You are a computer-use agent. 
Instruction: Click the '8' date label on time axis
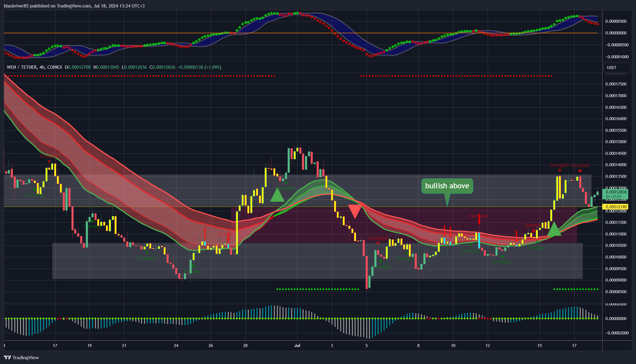click(x=418, y=345)
